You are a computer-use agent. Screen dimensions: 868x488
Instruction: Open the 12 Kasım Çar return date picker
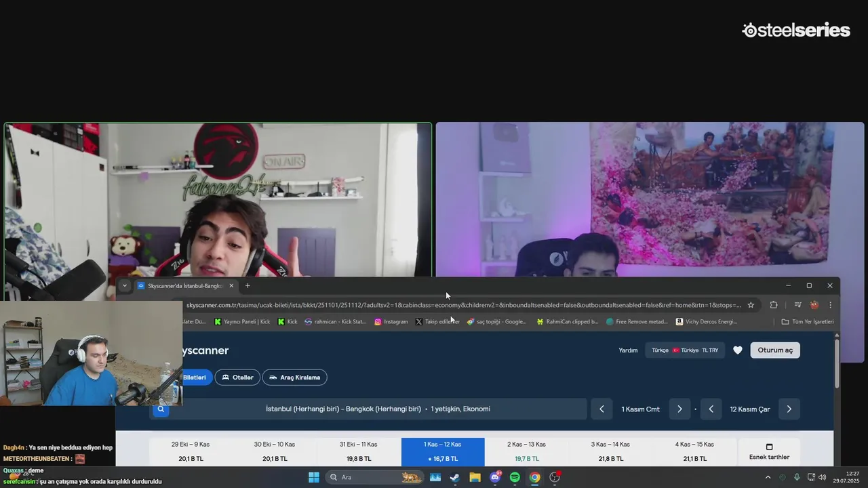pyautogui.click(x=750, y=409)
